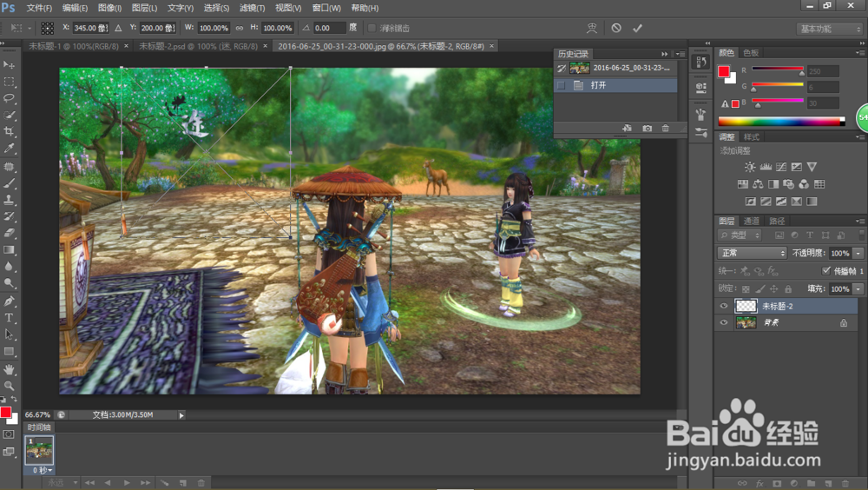
Task: Select the Crop tool
Action: pyautogui.click(x=9, y=131)
